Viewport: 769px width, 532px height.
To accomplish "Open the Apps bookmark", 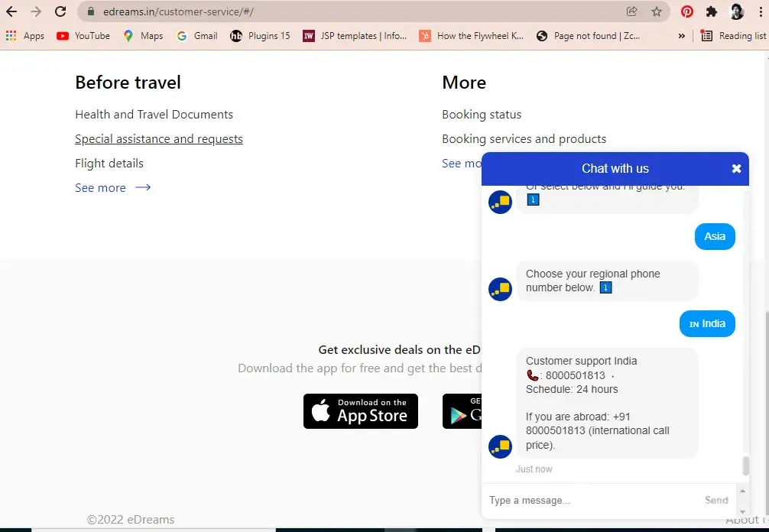I will 25,36.
